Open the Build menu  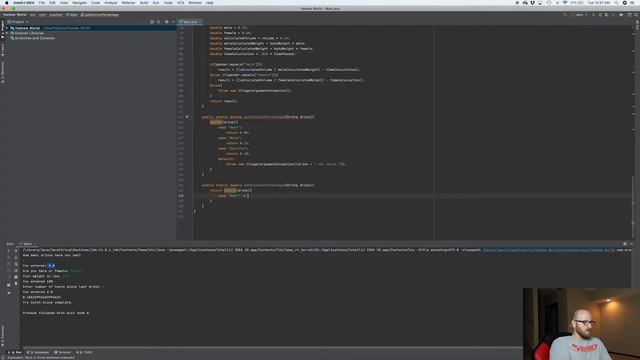144,2
